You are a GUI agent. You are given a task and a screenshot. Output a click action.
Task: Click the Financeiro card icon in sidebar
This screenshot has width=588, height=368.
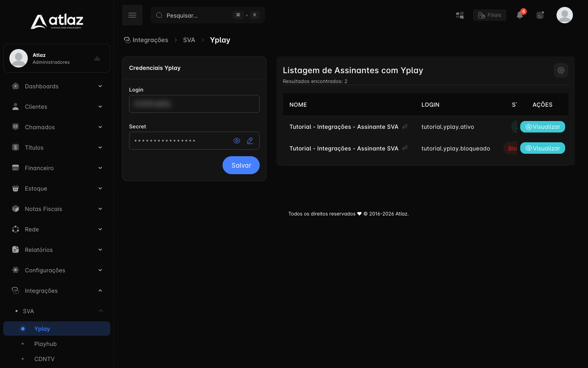pos(16,168)
